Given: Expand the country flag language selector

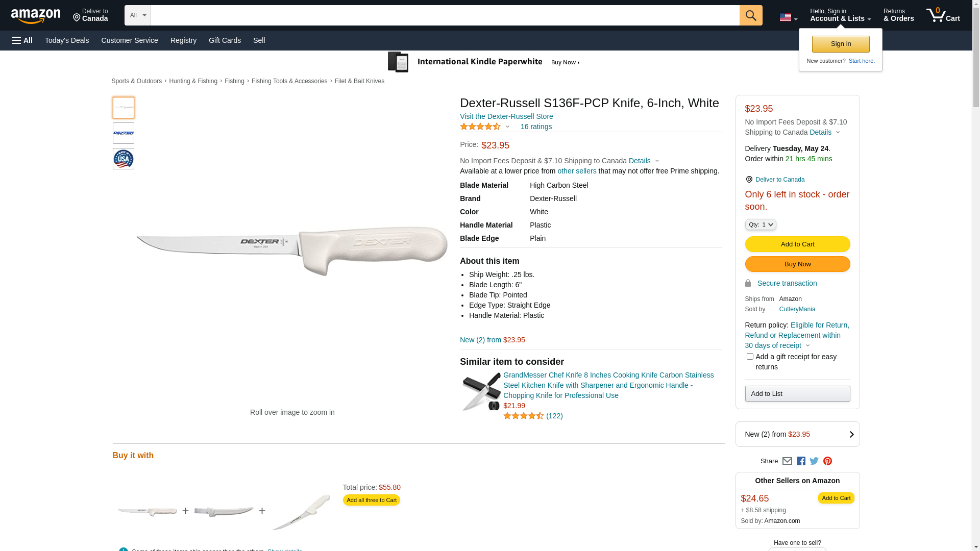Looking at the screenshot, I should [788, 17].
